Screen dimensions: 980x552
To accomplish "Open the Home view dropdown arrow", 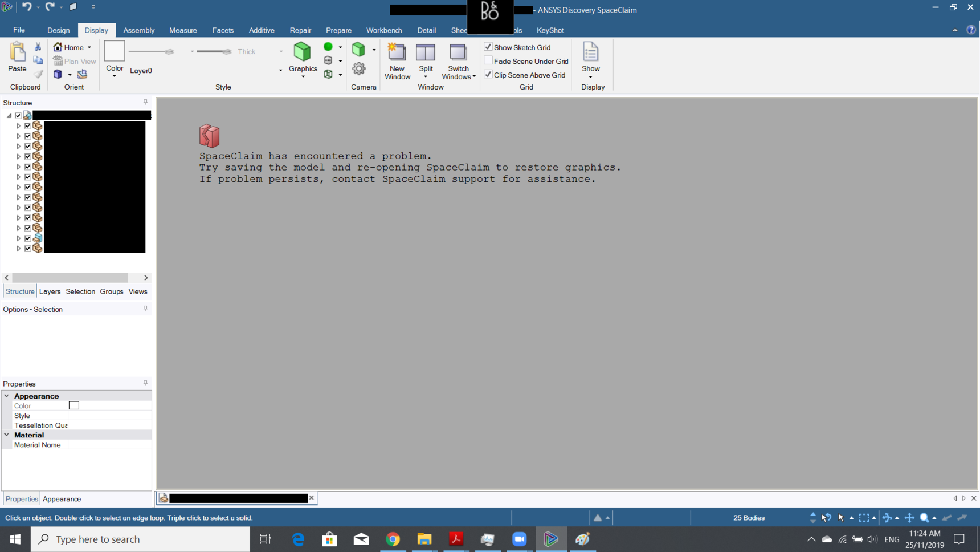I will tap(89, 47).
